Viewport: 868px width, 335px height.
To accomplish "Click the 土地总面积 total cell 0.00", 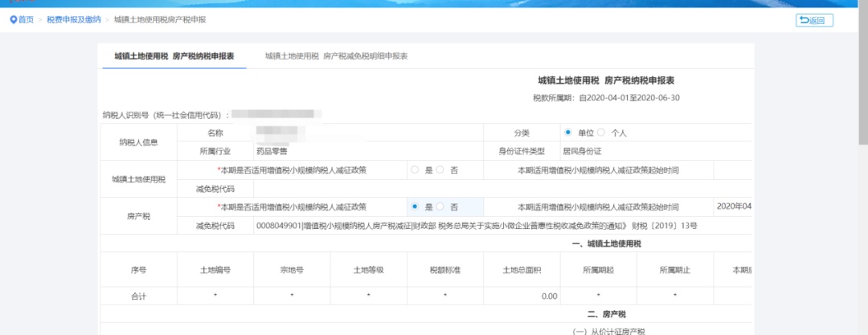I will point(522,296).
